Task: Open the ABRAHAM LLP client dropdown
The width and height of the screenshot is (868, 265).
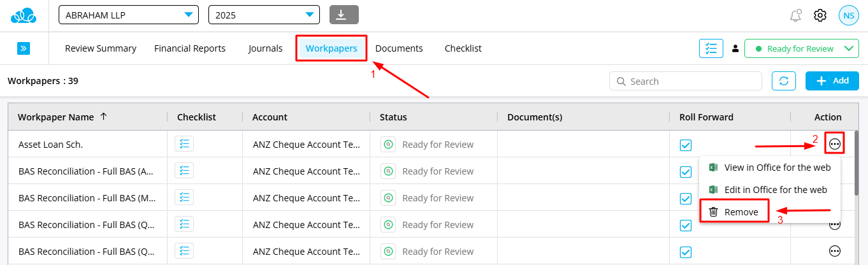Action: (128, 15)
